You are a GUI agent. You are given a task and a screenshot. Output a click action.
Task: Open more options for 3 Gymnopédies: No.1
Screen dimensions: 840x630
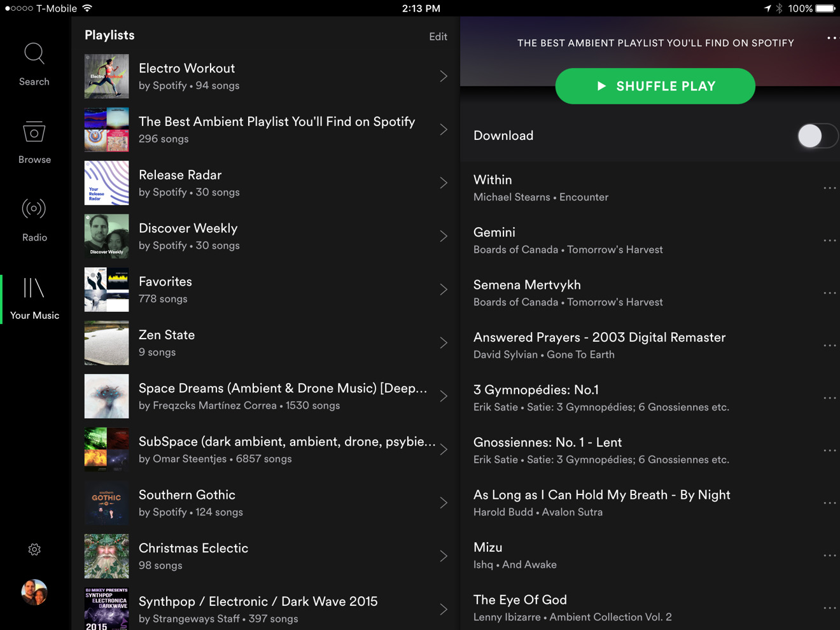(830, 398)
